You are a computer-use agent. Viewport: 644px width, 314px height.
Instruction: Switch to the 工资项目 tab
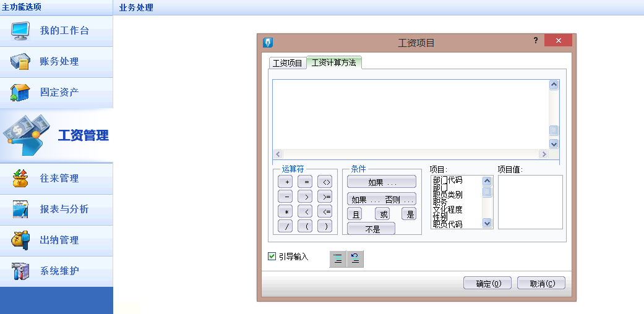[x=288, y=63]
